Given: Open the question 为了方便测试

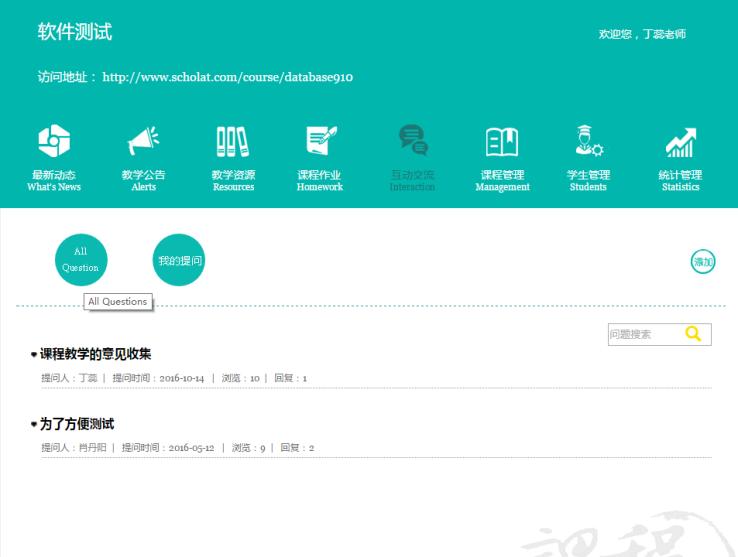Looking at the screenshot, I should point(77,424).
